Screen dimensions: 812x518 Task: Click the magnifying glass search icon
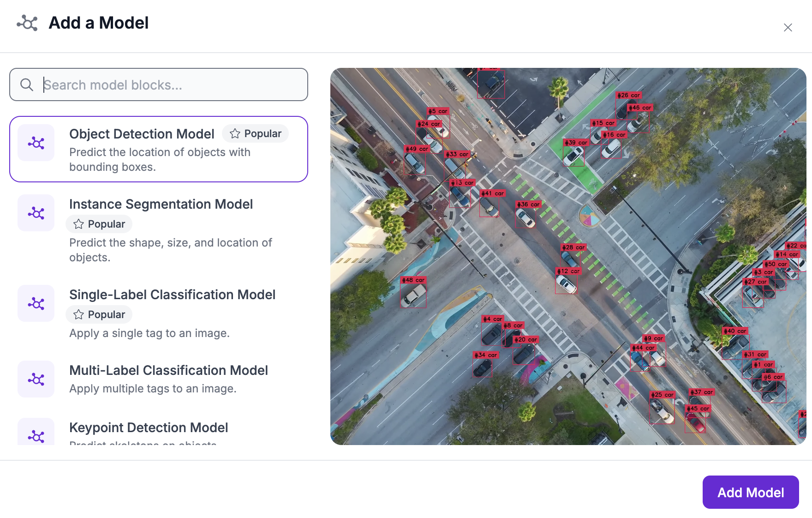27,84
